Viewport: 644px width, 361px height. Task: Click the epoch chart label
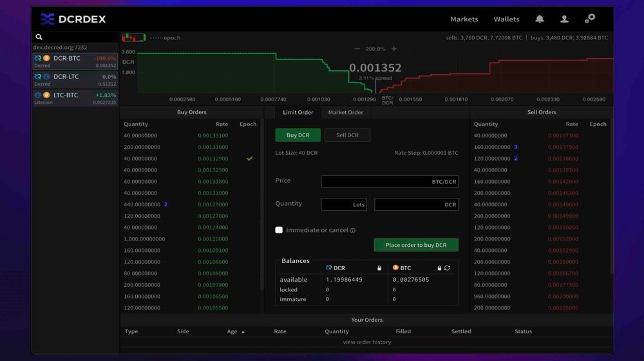pyautogui.click(x=165, y=38)
